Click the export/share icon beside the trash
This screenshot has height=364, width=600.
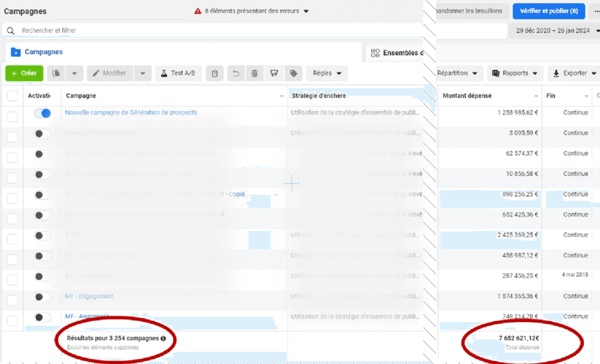pos(274,73)
